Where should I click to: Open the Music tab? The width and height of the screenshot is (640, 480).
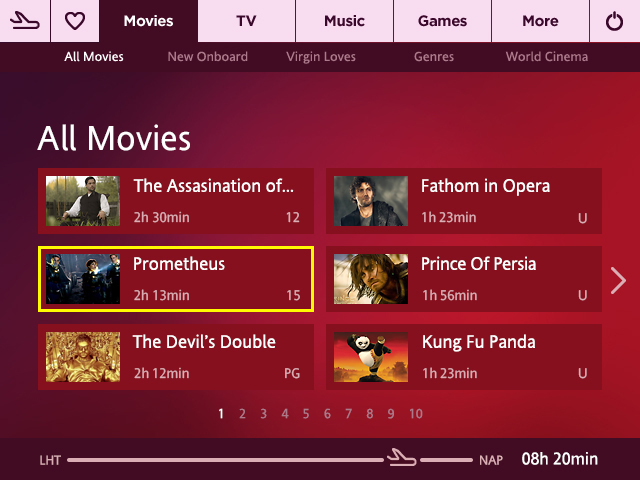(344, 21)
